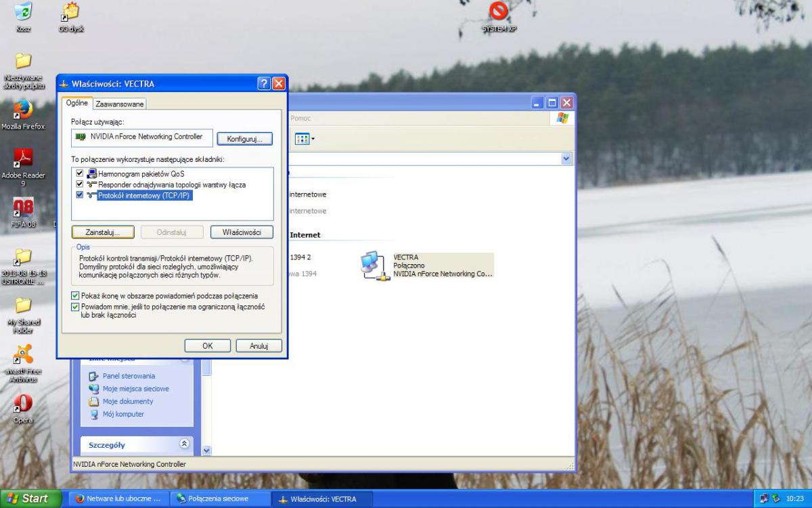
Task: Open the 2013-08 USTRONIE folder icon
Action: click(x=23, y=256)
